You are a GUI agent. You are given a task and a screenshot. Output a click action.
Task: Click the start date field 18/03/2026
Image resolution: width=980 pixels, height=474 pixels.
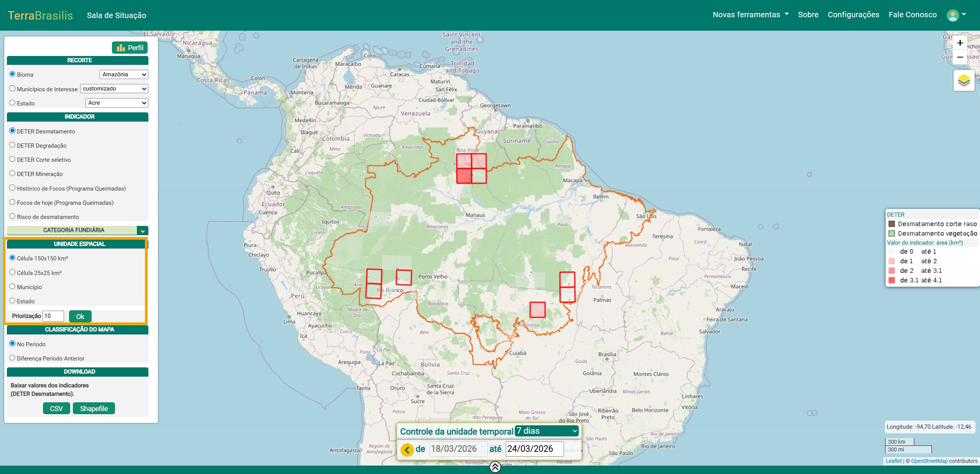[x=458, y=449]
